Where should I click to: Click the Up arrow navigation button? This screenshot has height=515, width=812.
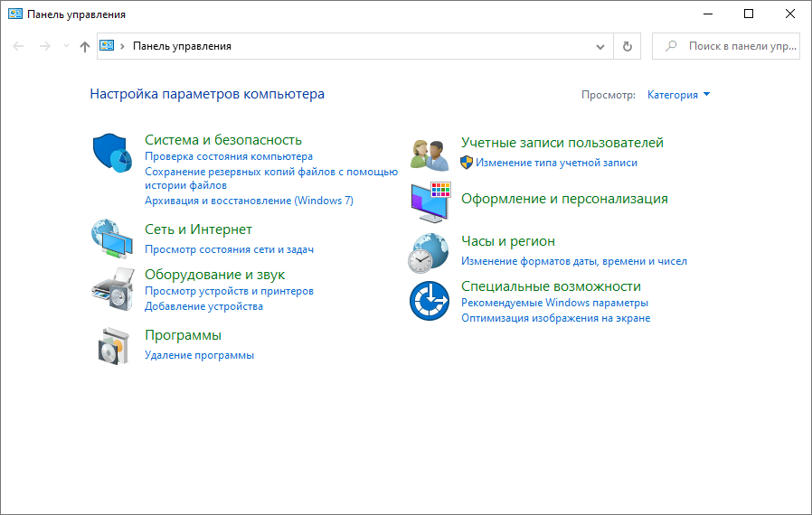tap(85, 46)
